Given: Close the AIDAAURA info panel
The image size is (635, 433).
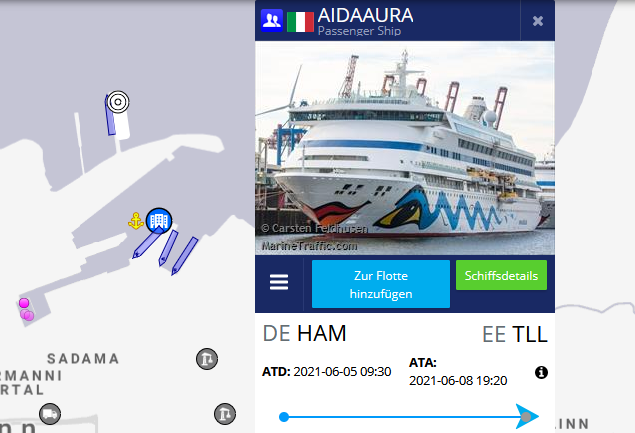Looking at the screenshot, I should point(537,21).
